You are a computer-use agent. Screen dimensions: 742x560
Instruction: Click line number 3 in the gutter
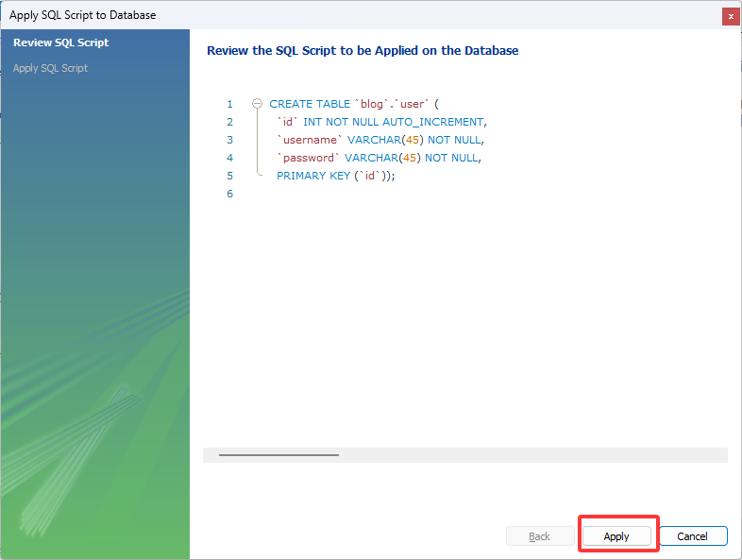pyautogui.click(x=229, y=140)
